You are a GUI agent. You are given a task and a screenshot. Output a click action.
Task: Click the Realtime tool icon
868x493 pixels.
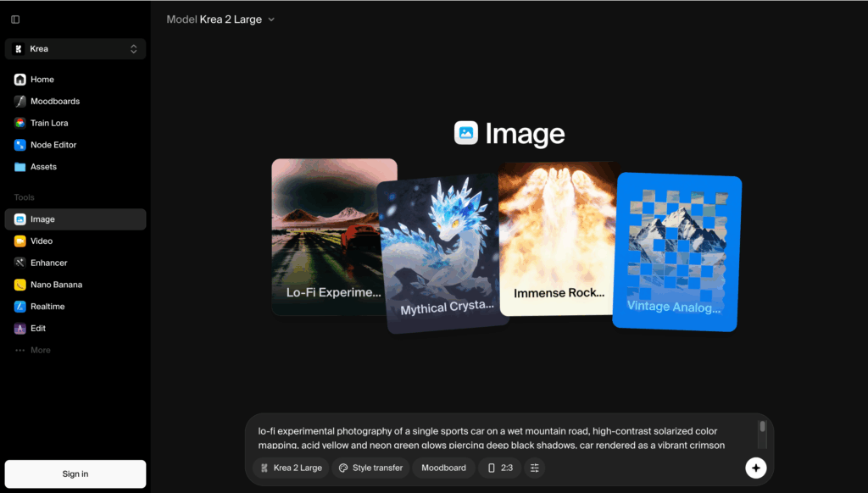click(x=20, y=307)
